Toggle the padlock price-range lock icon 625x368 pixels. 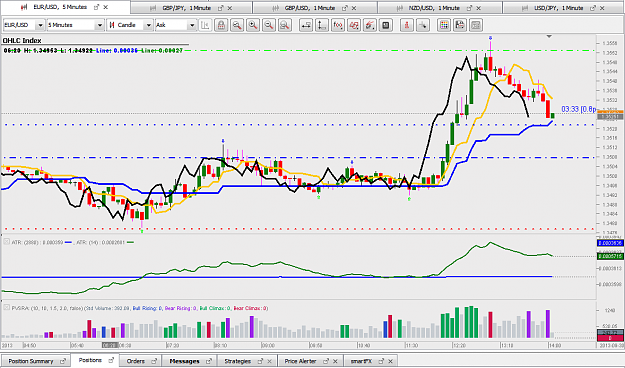click(221, 25)
